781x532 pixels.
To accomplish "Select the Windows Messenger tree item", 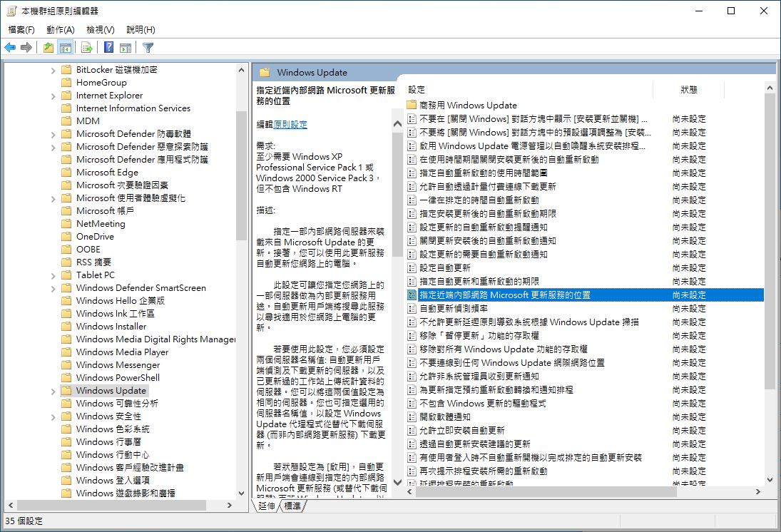I will pos(118,364).
